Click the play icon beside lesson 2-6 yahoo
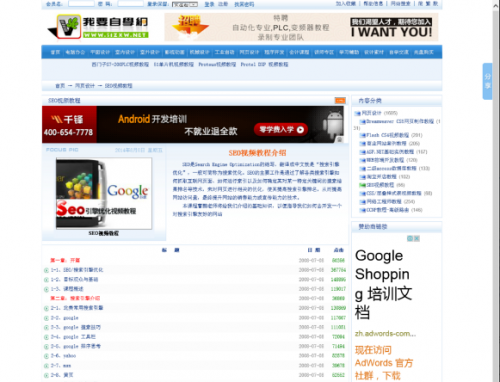This screenshot has height=382, width=500. pos(46,356)
